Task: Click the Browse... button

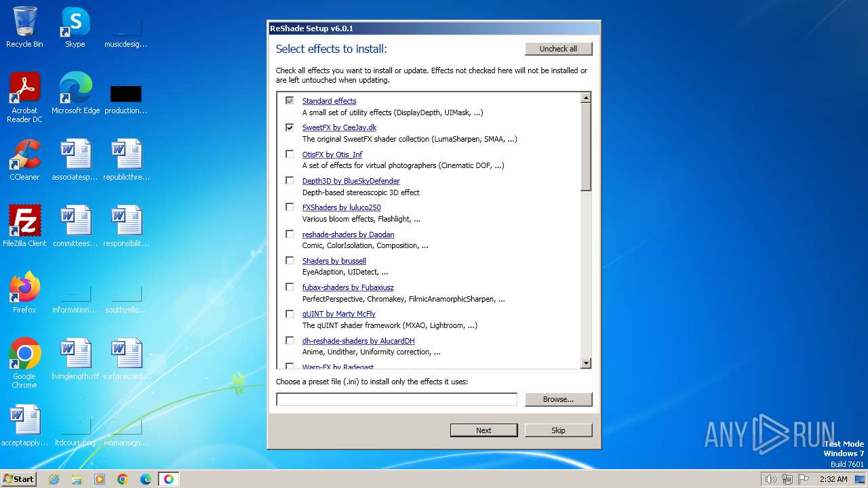Action: pyautogui.click(x=558, y=399)
